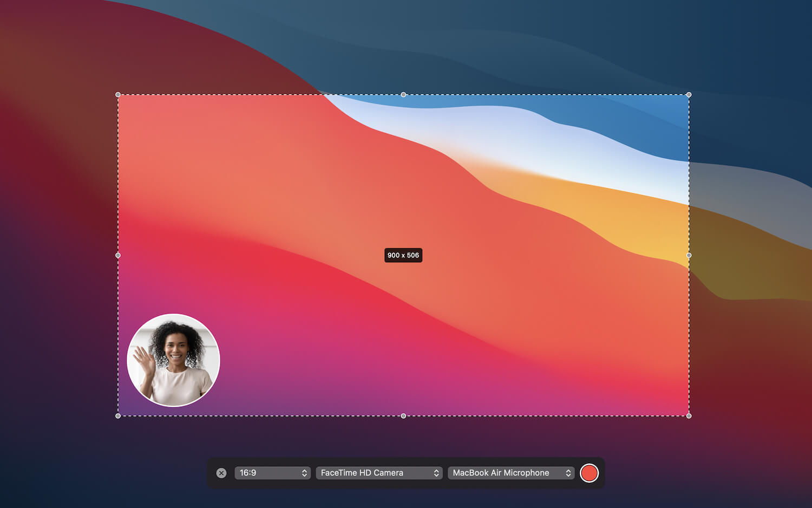812x508 pixels.
Task: Click the bottom-left corner selection handle
Action: (118, 416)
